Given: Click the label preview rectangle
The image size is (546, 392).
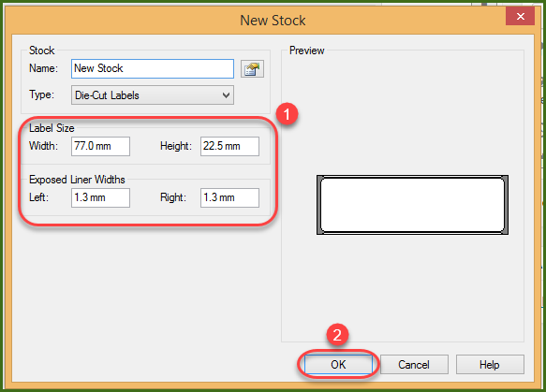Looking at the screenshot, I should (x=412, y=205).
